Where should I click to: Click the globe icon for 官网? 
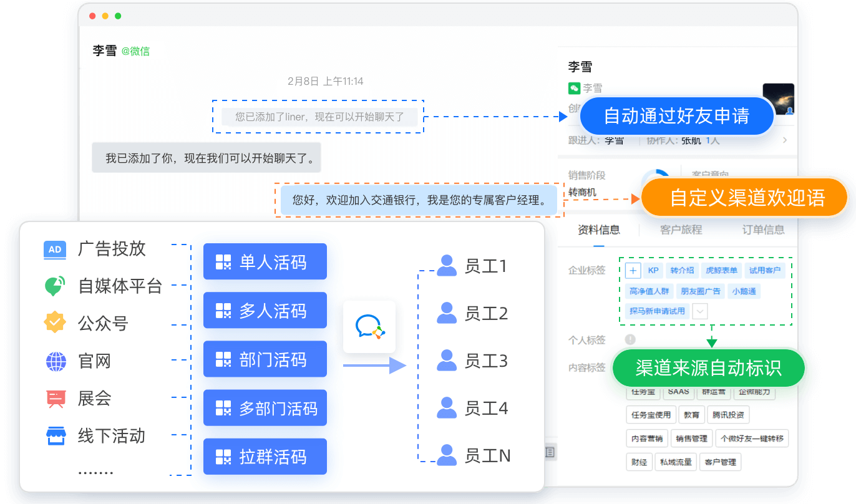tap(55, 361)
